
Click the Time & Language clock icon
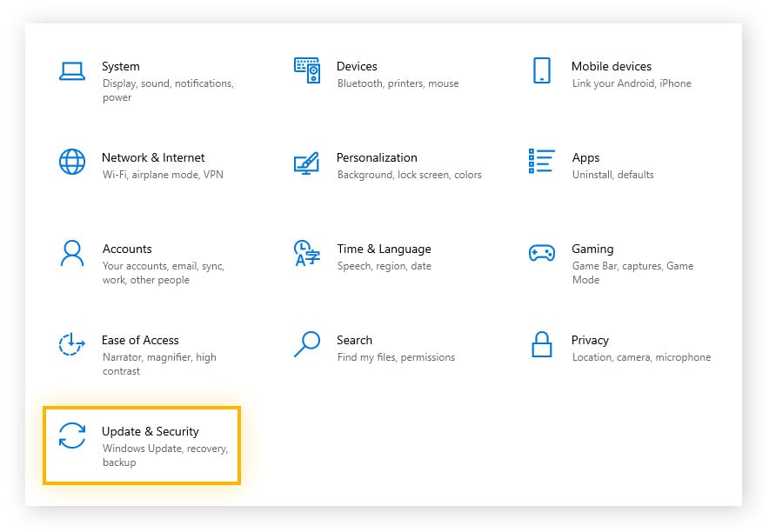[307, 254]
